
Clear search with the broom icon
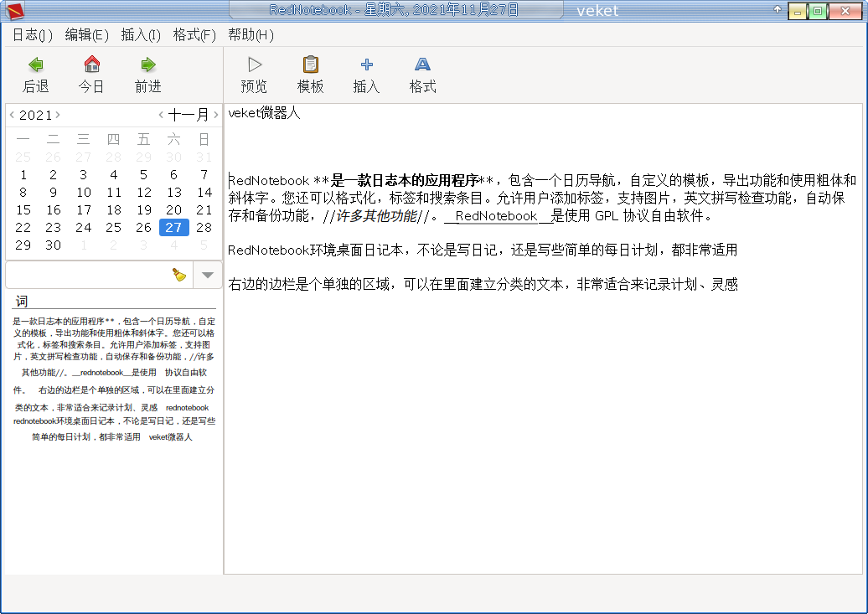(178, 275)
